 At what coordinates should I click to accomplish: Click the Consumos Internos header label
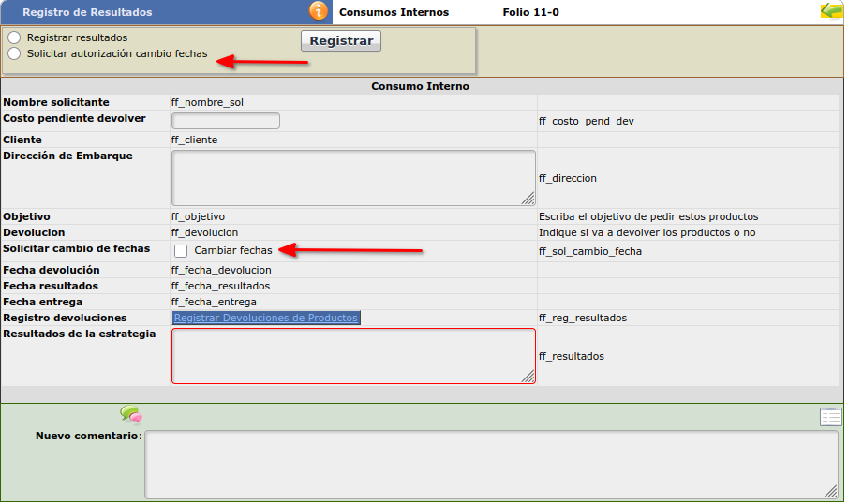click(x=394, y=13)
